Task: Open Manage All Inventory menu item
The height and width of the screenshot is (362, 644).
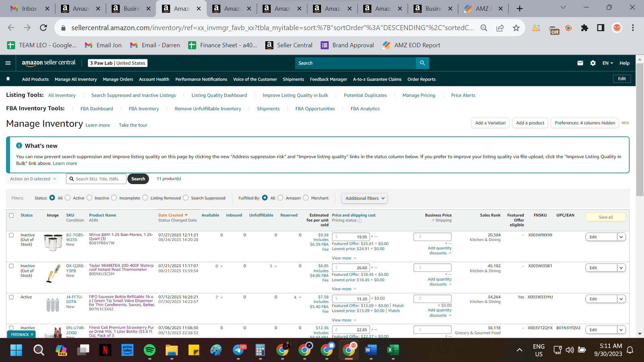Action: point(76,79)
